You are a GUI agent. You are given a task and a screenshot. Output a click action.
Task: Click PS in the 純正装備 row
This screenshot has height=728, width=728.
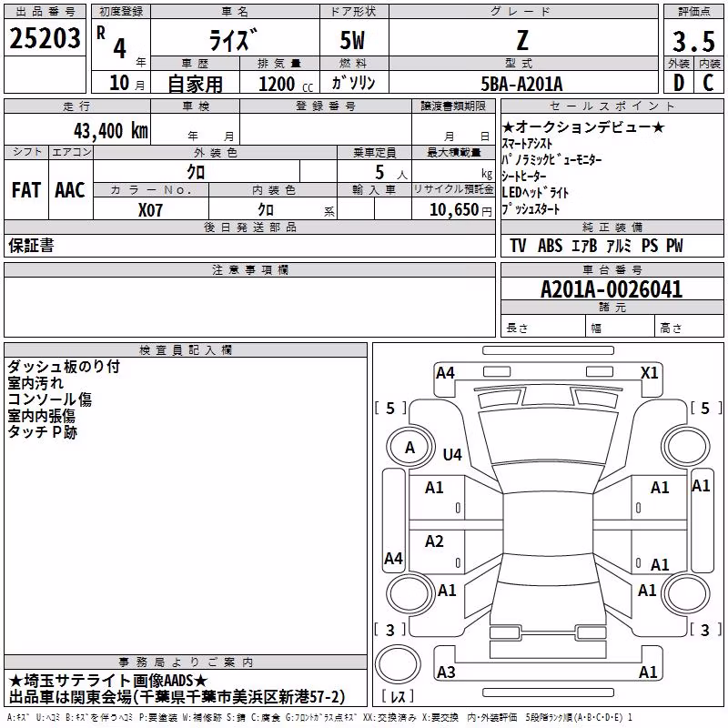tap(650, 246)
